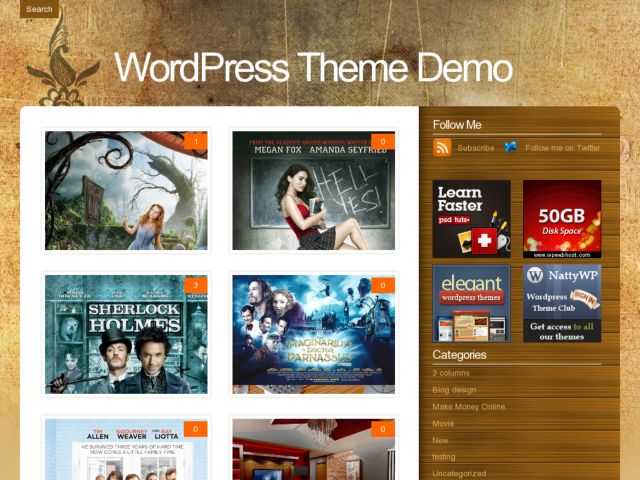Open the Make Money Online category
Viewport: 640px width, 480px height.
(x=469, y=407)
